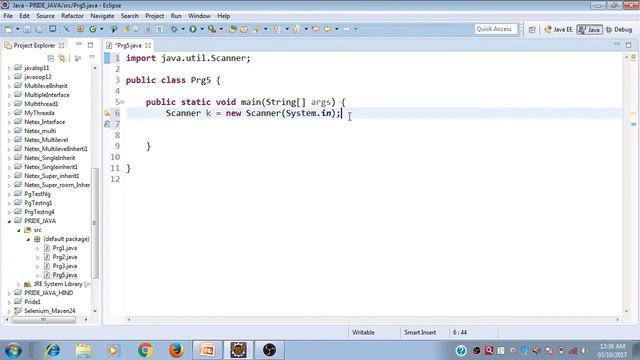Collapse the PRIDE_JAVA project
The image size is (640, 360).
[9, 221]
